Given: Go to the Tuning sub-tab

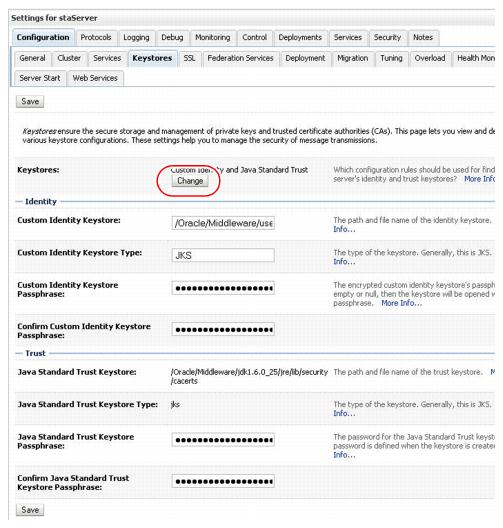Looking at the screenshot, I should click(x=391, y=59).
